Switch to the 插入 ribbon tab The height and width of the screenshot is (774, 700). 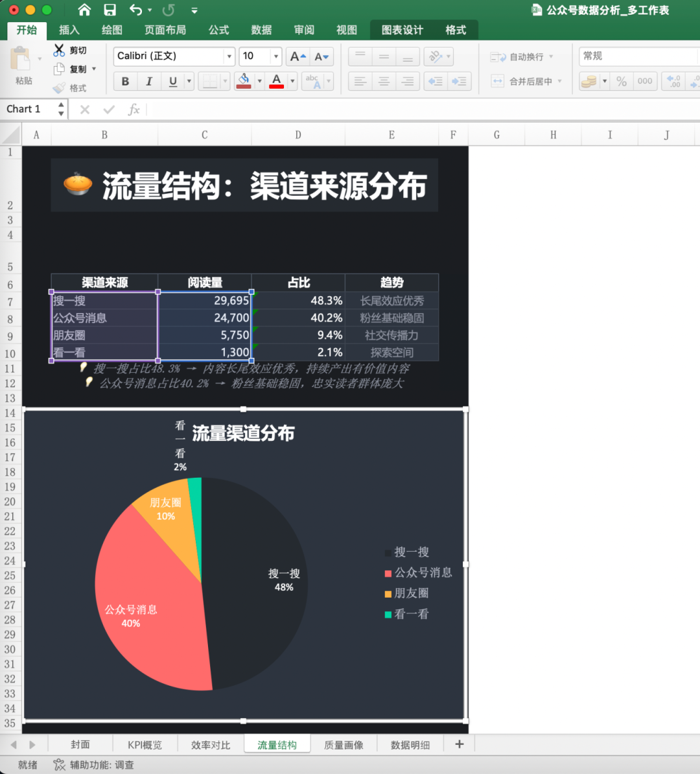point(69,30)
